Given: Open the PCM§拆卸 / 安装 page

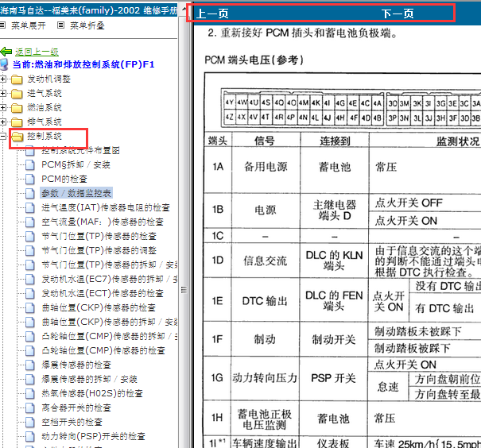Looking at the screenshot, I should point(76,165).
